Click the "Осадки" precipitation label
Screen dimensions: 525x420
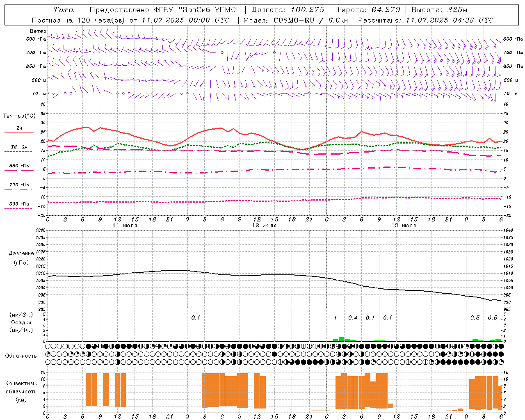click(x=21, y=323)
